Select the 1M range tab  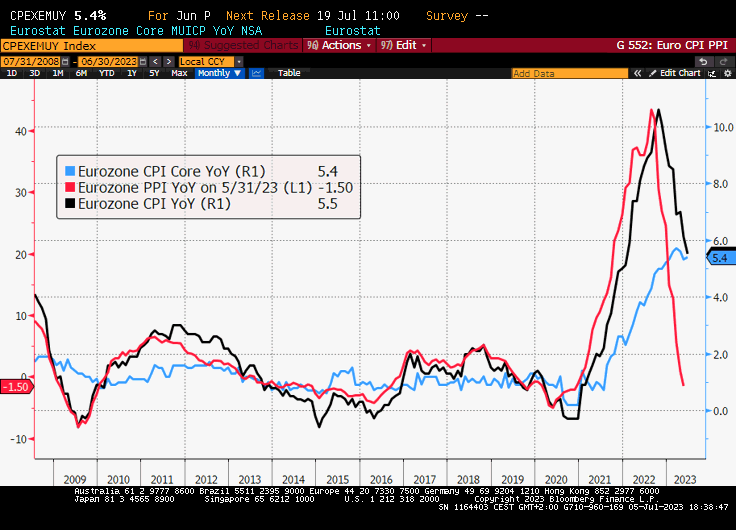coord(58,73)
